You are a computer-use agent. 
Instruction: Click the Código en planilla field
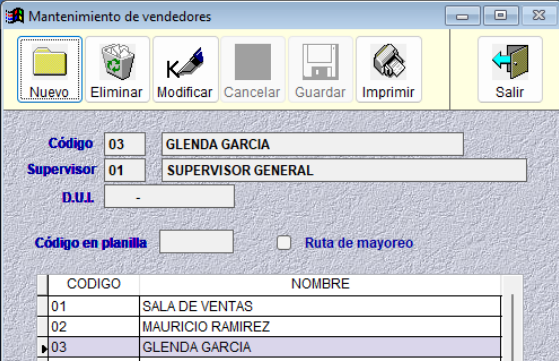pyautogui.click(x=196, y=242)
